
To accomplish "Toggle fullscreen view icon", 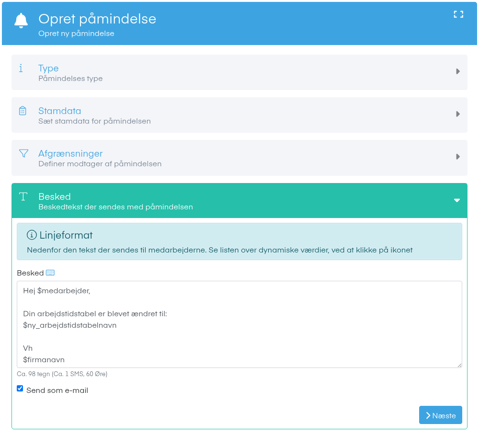I will pos(458,14).
